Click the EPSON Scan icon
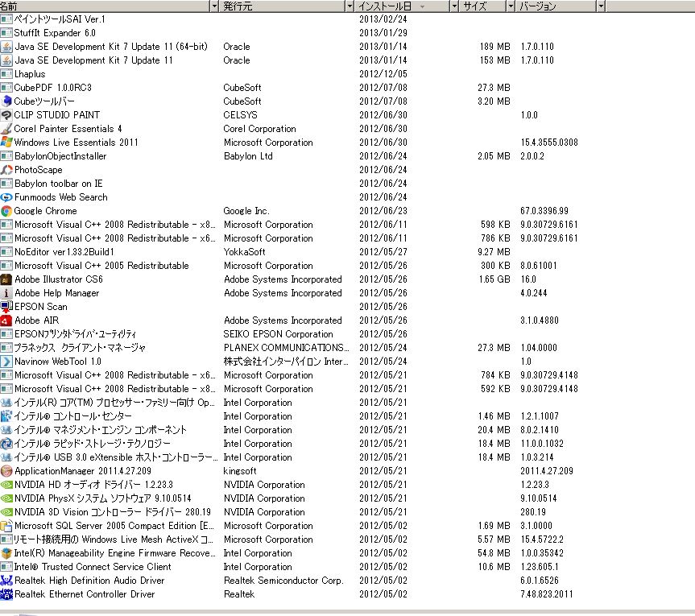 coord(6,307)
